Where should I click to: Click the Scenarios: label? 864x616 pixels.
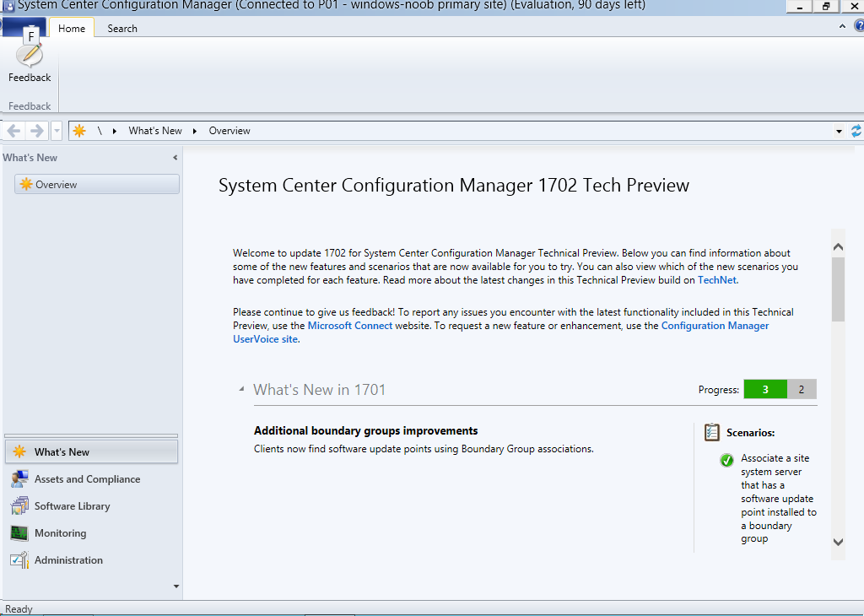pos(750,433)
